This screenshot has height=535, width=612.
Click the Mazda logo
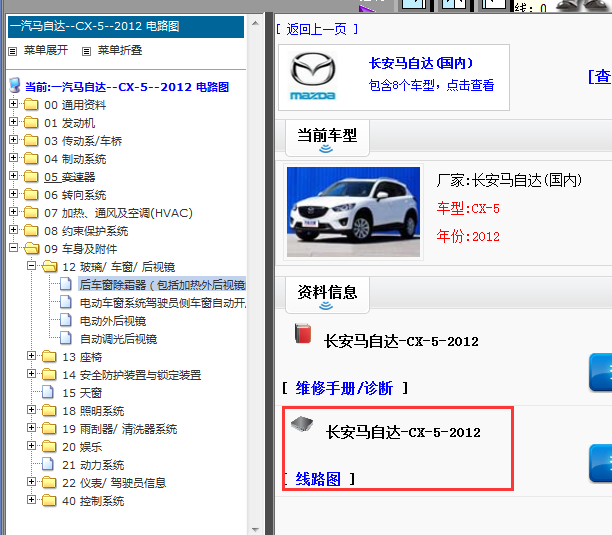(x=313, y=76)
